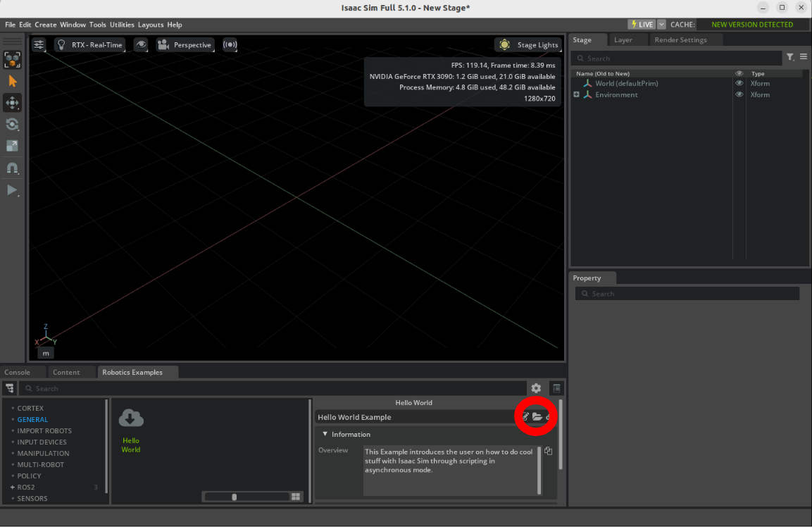Collapse the Information section
The image size is (812, 527).
click(x=325, y=434)
